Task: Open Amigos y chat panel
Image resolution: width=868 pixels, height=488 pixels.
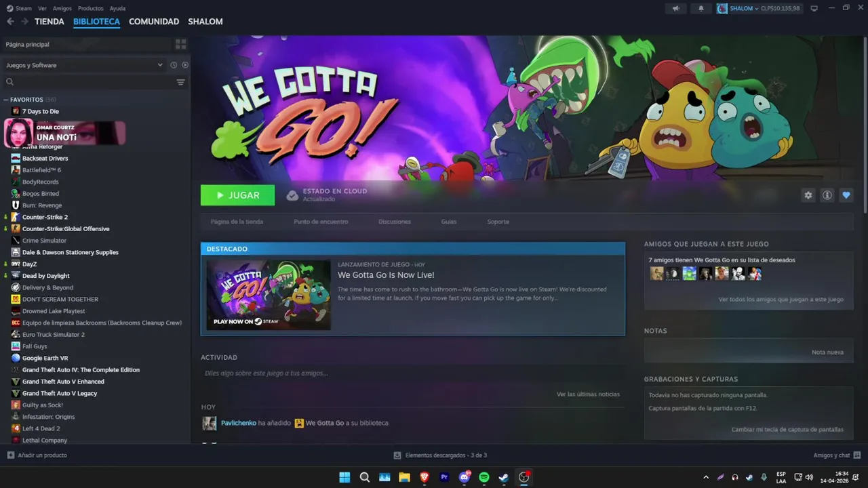Action: 837,455
